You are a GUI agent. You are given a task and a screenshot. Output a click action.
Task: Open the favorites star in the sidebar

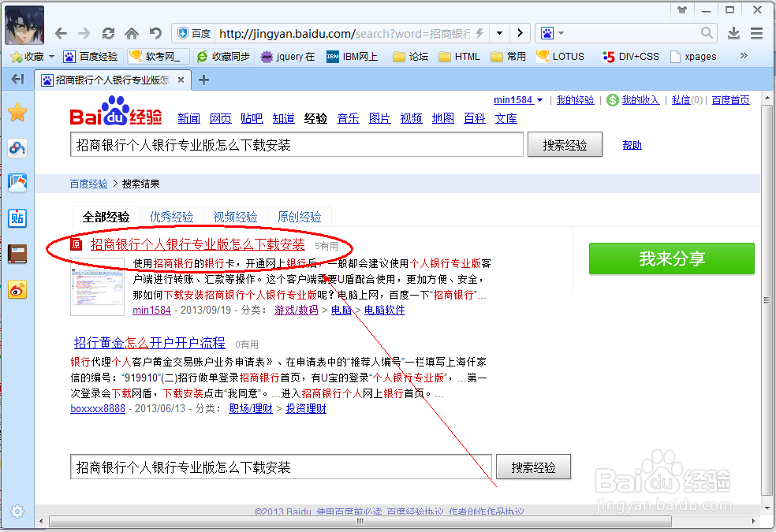pyautogui.click(x=17, y=112)
